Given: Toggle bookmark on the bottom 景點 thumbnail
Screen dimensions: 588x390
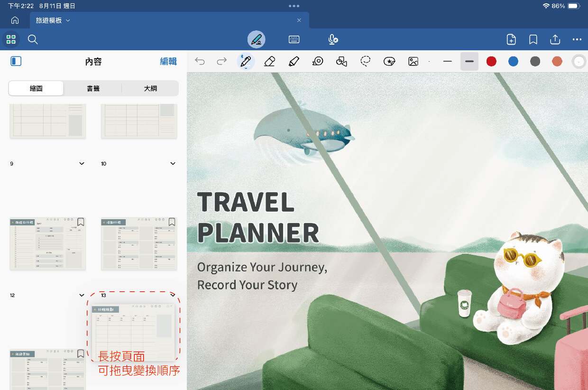Looking at the screenshot, I should pos(81,353).
